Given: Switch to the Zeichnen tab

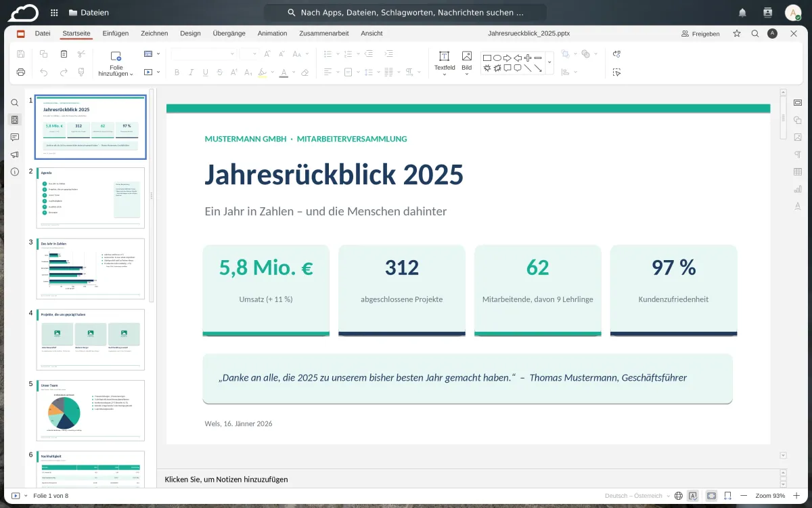Looking at the screenshot, I should [154, 33].
